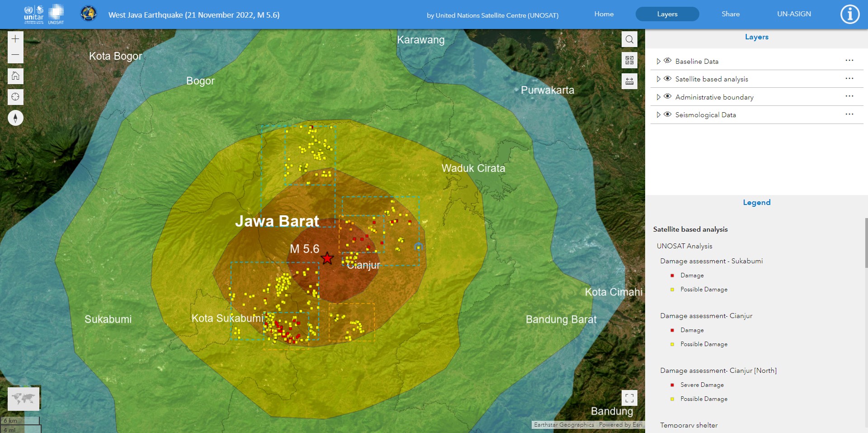Hide the Baseline Data layer
Viewport: 868px width, 433px height.
668,61
